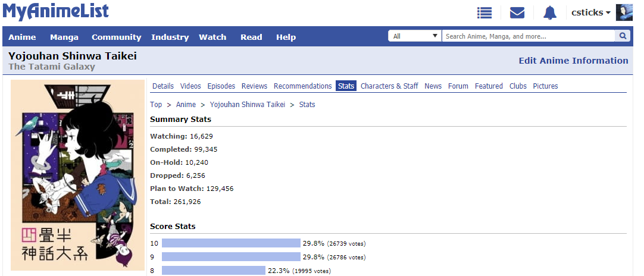Click Edit Anime Information link
This screenshot has height=276, width=644.
pyautogui.click(x=573, y=61)
